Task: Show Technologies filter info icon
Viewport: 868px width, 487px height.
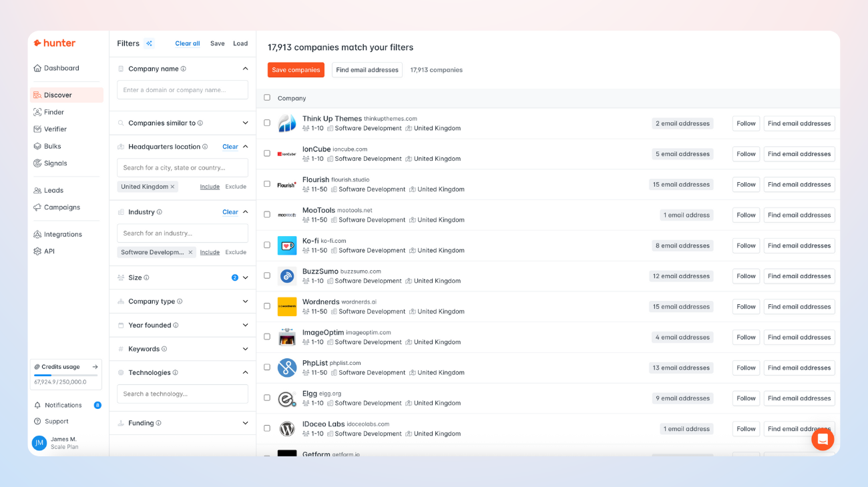Action: [x=176, y=373]
